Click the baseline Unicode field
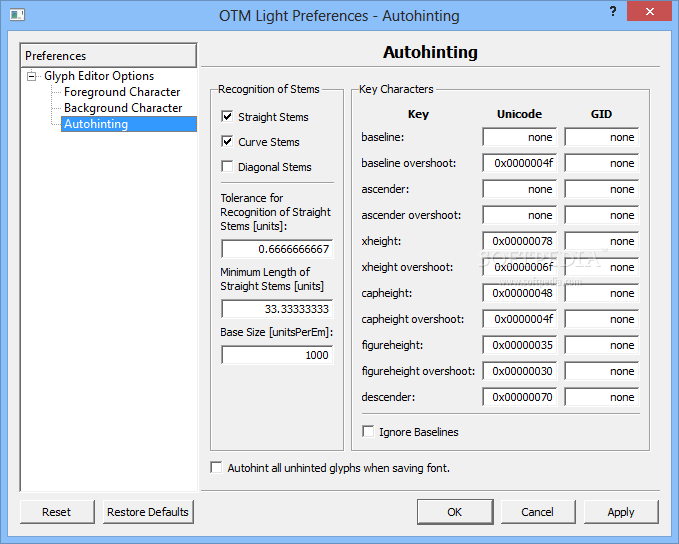Image resolution: width=679 pixels, height=544 pixels. tap(520, 137)
